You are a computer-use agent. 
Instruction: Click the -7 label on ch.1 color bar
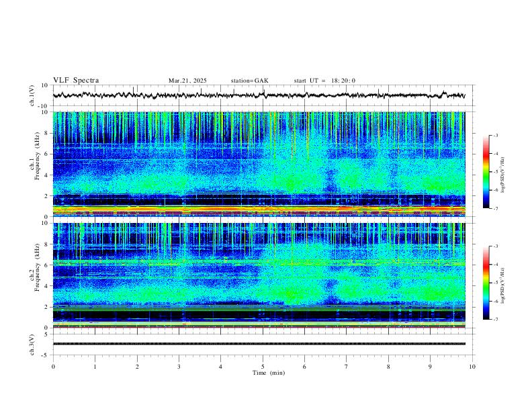(x=495, y=208)
